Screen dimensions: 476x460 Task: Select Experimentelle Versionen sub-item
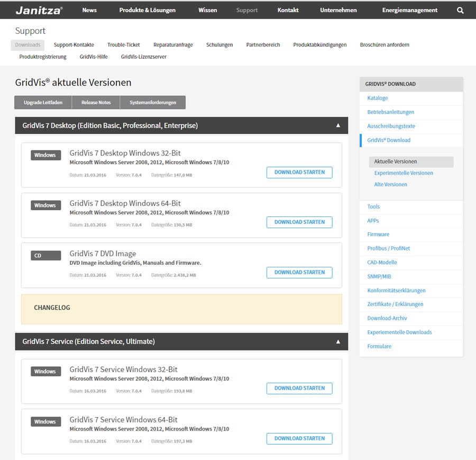404,173
